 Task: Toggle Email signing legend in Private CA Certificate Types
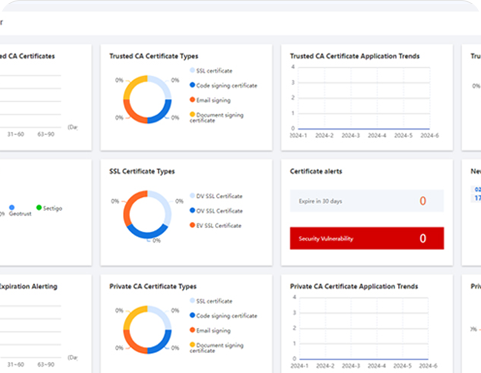pos(210,330)
